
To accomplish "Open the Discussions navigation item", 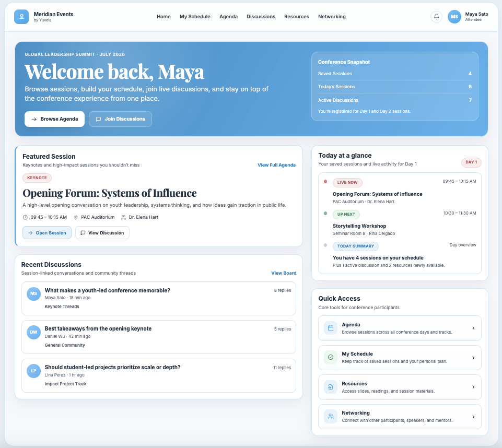I will 261,17.
